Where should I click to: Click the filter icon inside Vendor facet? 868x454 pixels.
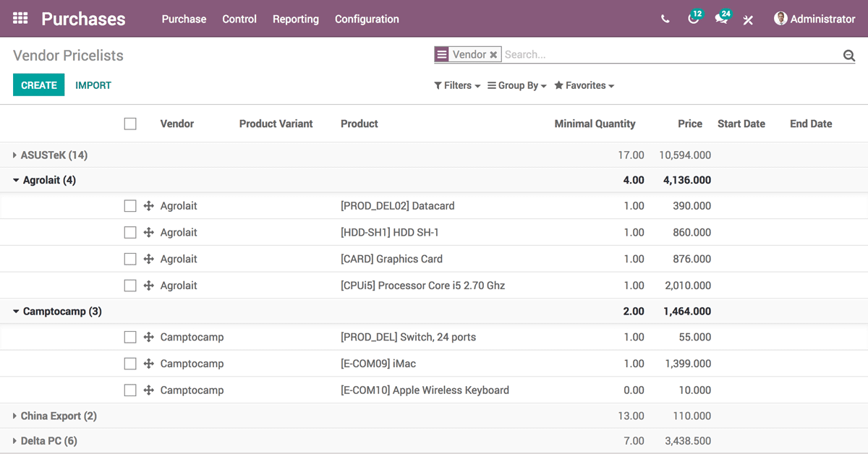441,53
